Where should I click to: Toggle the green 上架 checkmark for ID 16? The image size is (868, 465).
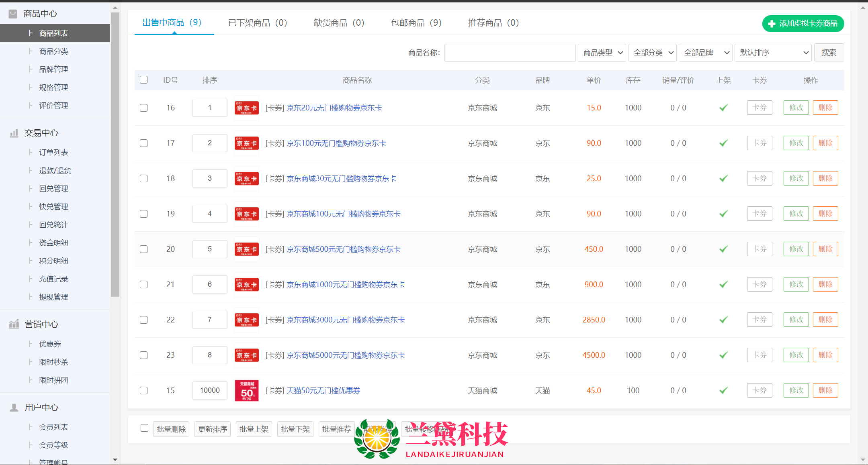(723, 108)
